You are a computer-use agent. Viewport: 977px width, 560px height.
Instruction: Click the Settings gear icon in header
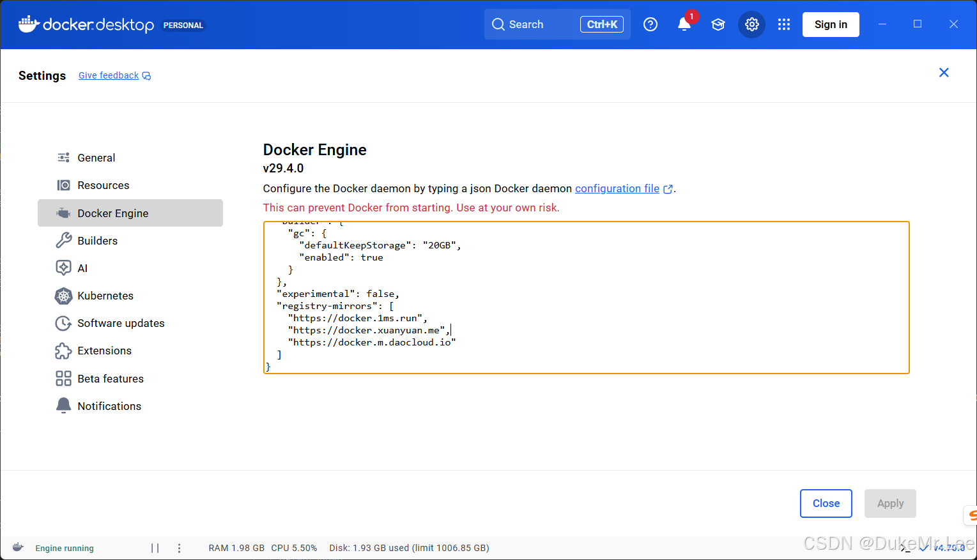(752, 24)
